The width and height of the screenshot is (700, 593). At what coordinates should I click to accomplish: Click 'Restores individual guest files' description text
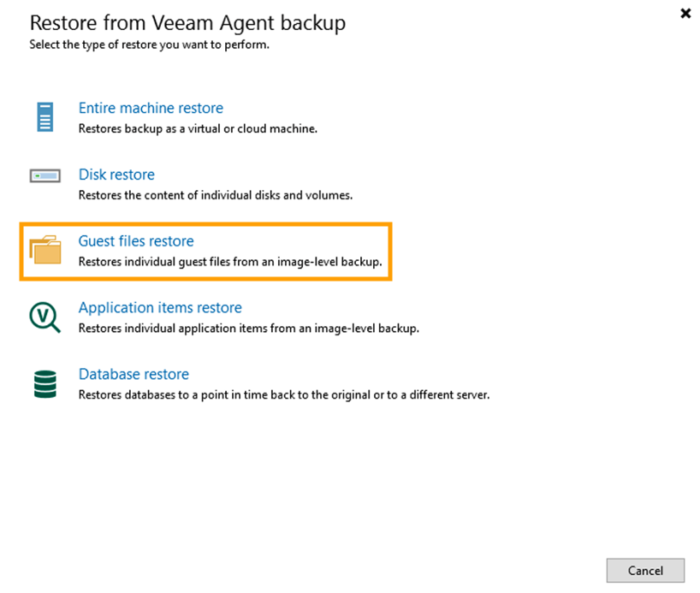click(x=229, y=262)
